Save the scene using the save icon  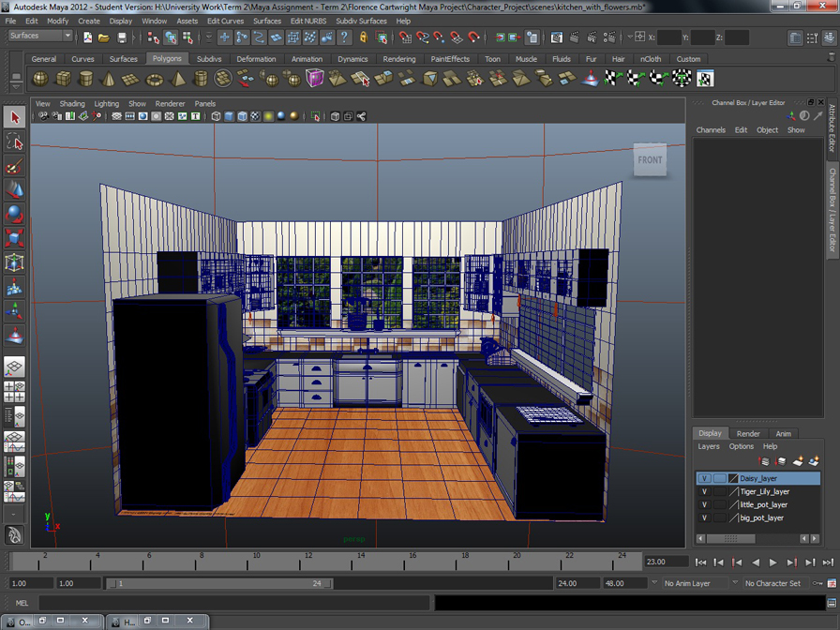[122, 37]
